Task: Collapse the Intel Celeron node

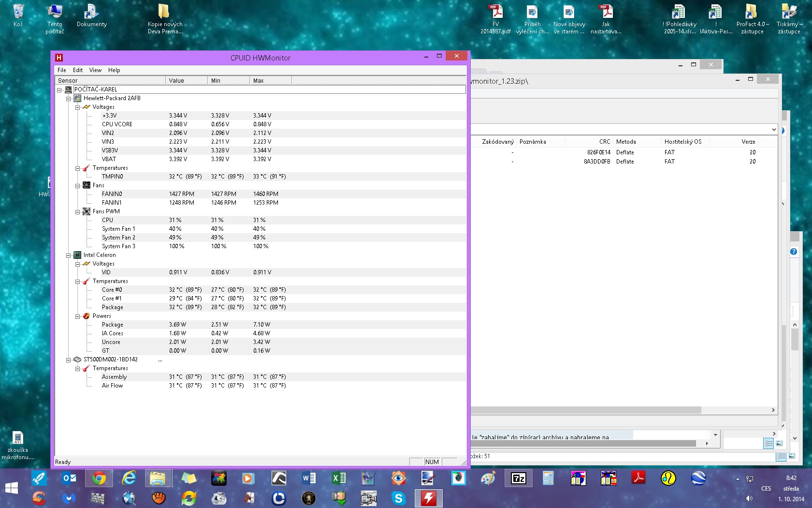Action: [69, 255]
